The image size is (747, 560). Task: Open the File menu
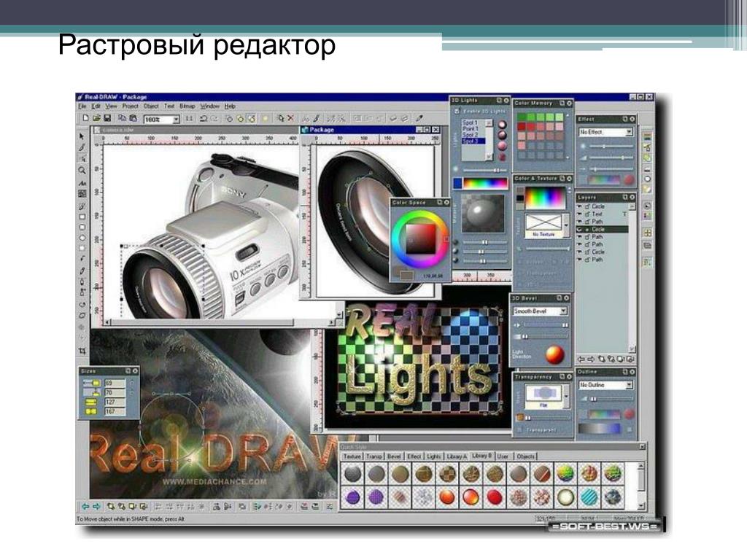[x=82, y=106]
